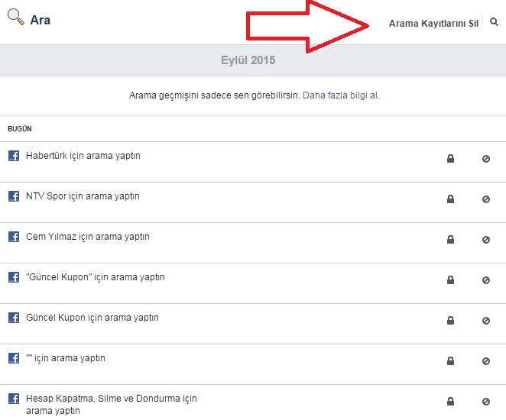Click the Arama Kayıtlarını Sil button
This screenshot has width=506, height=420.
click(433, 24)
